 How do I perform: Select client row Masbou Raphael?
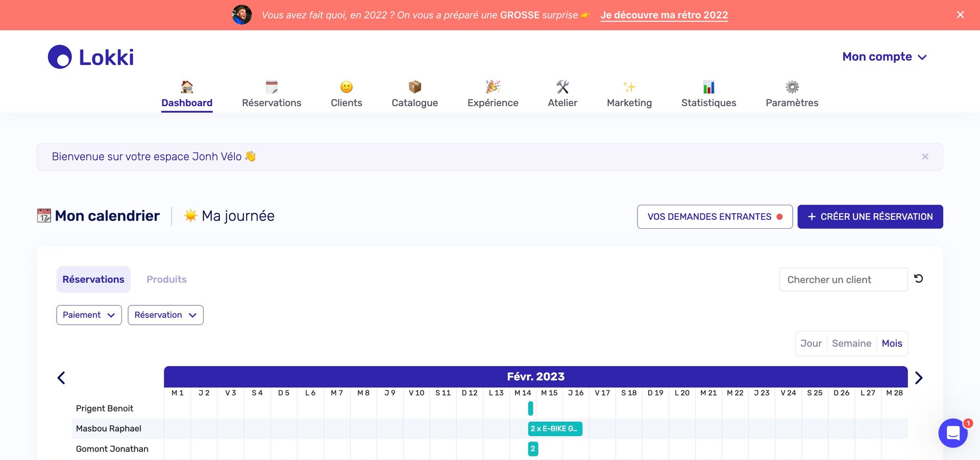[108, 429]
